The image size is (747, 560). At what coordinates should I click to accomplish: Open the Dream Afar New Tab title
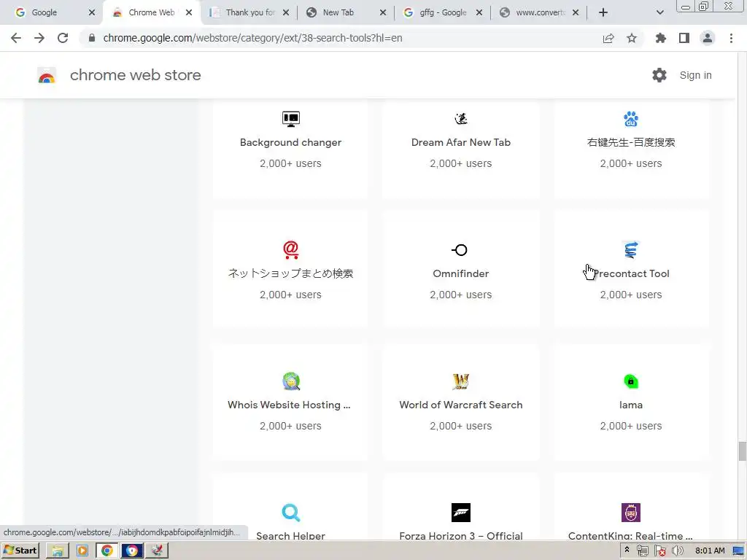tap(461, 142)
